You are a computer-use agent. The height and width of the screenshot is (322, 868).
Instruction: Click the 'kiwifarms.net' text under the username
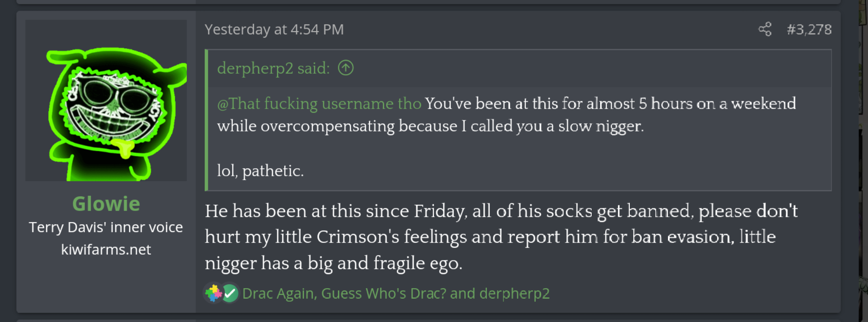[x=106, y=250]
